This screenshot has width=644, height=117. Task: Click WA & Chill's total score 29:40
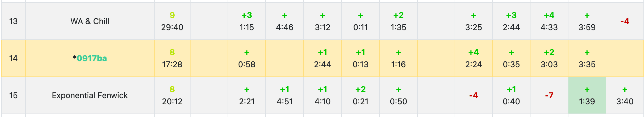172,21
